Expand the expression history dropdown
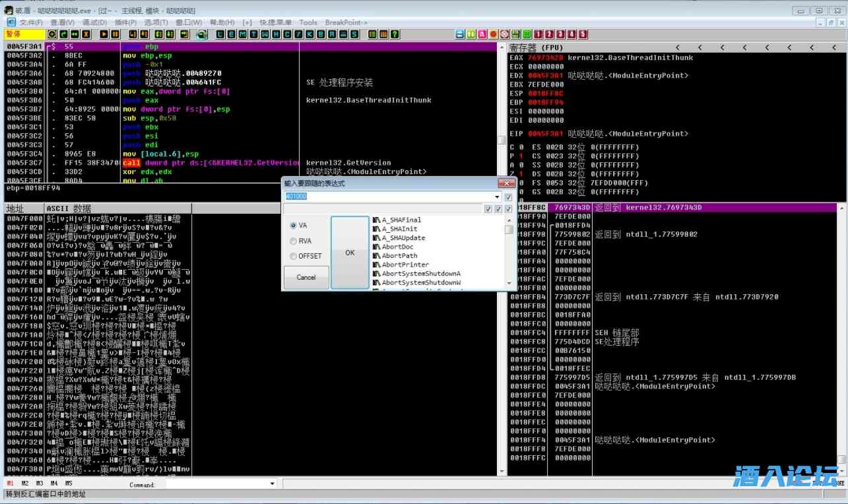The height and width of the screenshot is (504, 848). pyautogui.click(x=498, y=197)
